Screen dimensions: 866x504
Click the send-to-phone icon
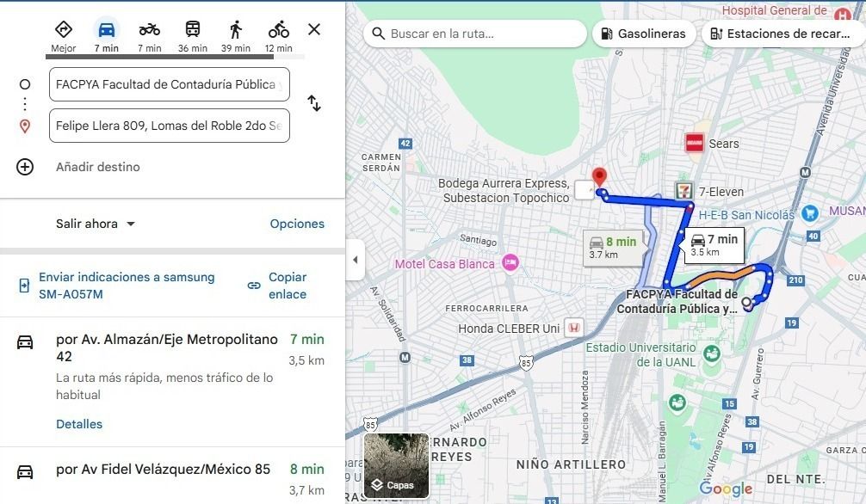[x=24, y=286]
